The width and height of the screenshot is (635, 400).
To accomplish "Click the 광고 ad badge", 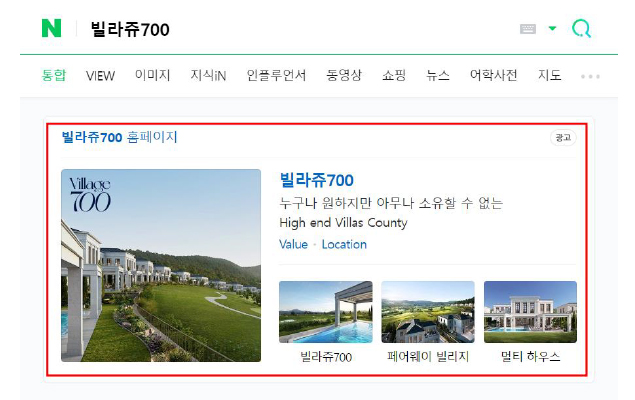I will coord(563,138).
